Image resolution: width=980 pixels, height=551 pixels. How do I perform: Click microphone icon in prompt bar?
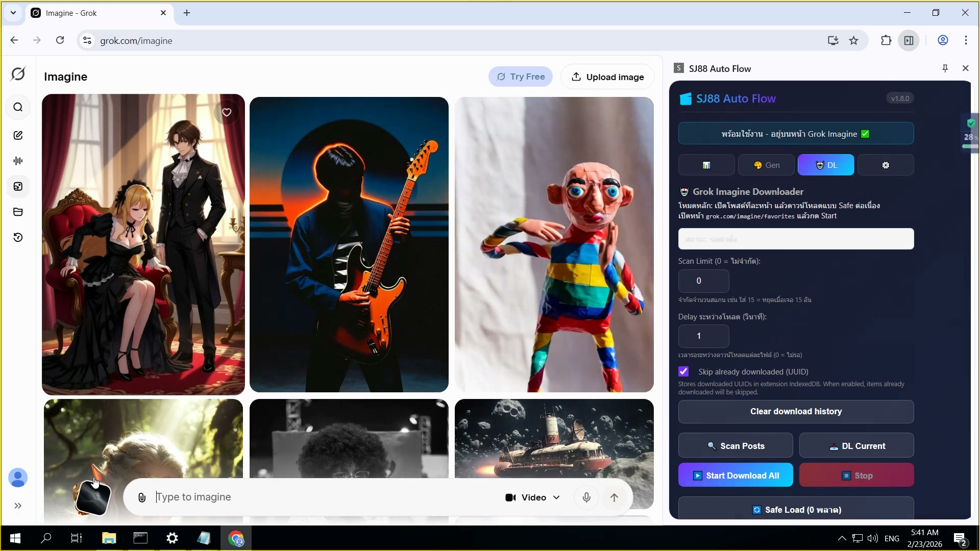586,497
